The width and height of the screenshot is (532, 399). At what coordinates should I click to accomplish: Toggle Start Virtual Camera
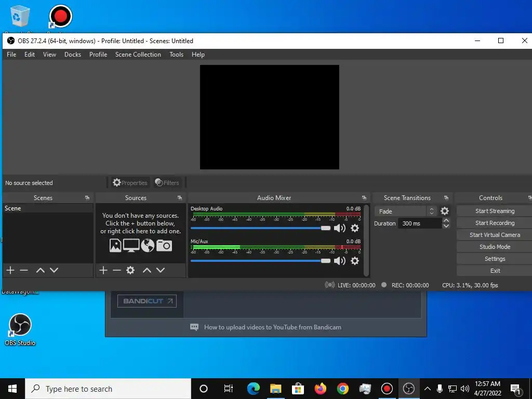click(495, 235)
